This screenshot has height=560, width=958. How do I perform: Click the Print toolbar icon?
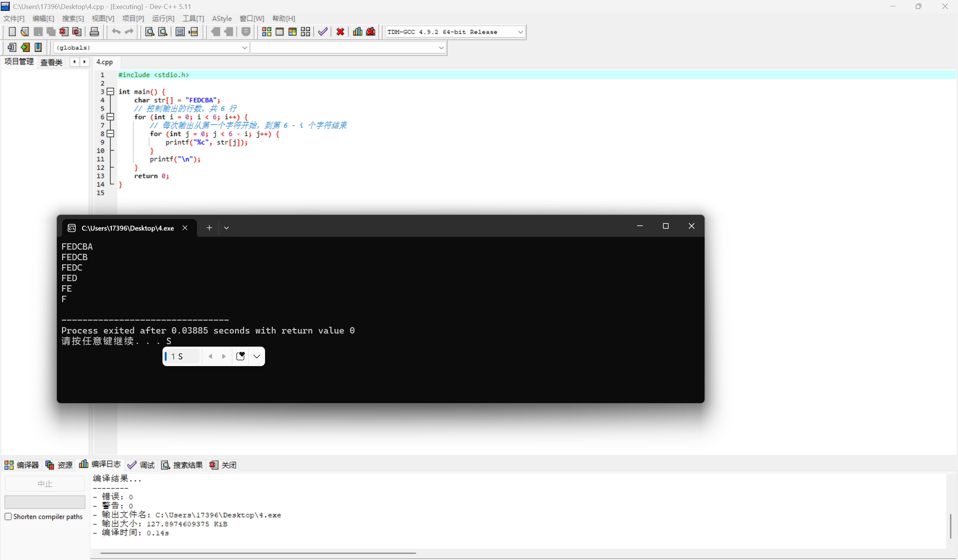[94, 32]
